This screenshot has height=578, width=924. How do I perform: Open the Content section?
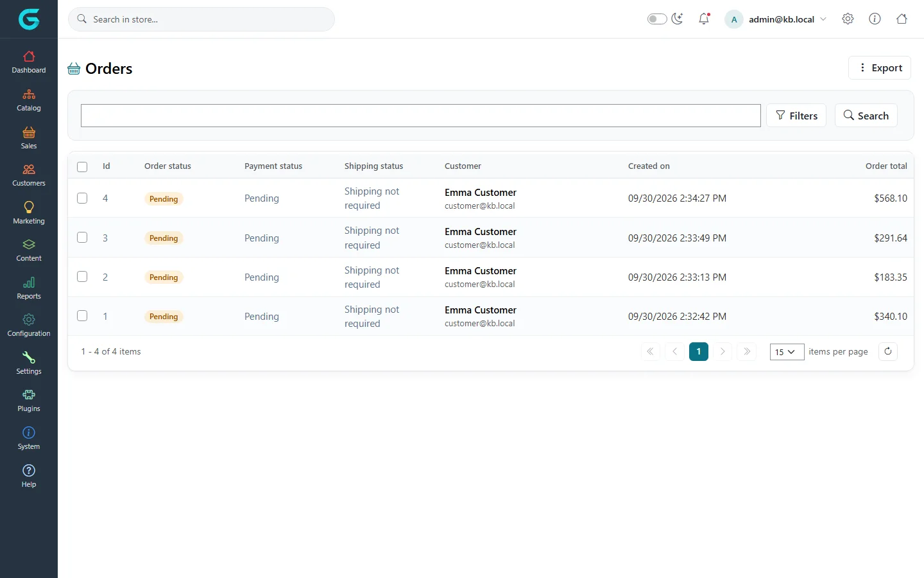point(29,250)
